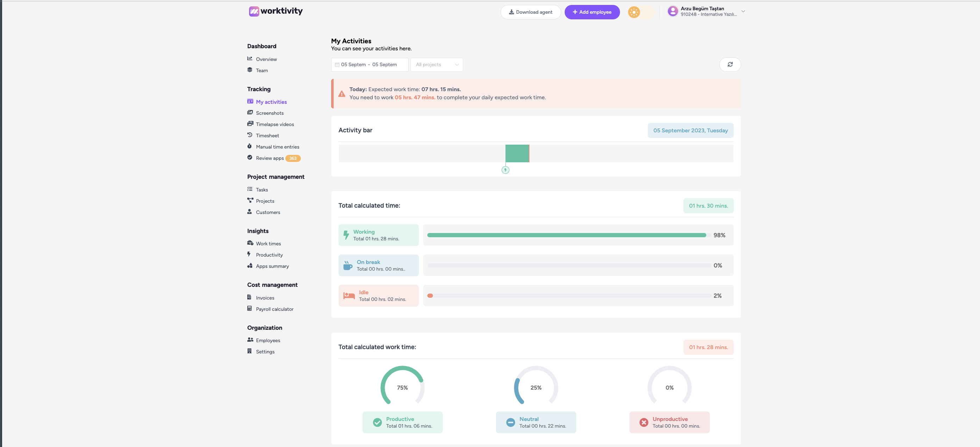Click the Productive green checkmark icon
The width and height of the screenshot is (980, 447).
coord(377,422)
